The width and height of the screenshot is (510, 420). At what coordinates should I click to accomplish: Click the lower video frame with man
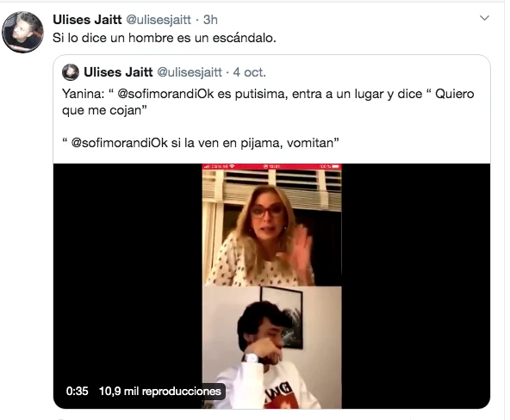click(272, 347)
